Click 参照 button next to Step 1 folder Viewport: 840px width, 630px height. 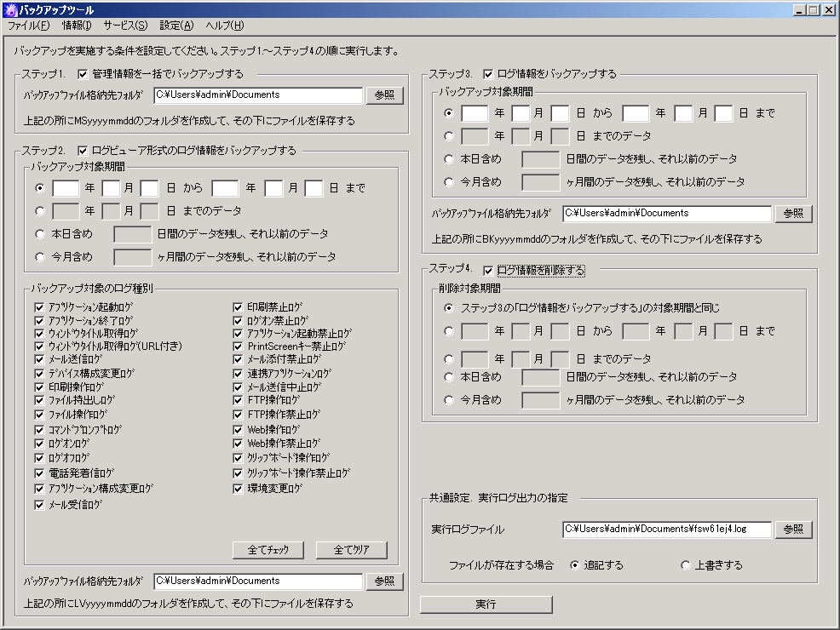pos(384,95)
